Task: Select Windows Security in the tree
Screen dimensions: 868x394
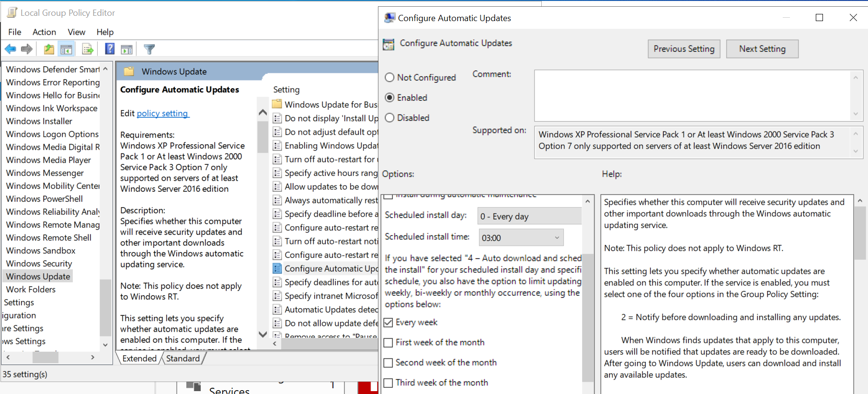Action: pos(39,264)
